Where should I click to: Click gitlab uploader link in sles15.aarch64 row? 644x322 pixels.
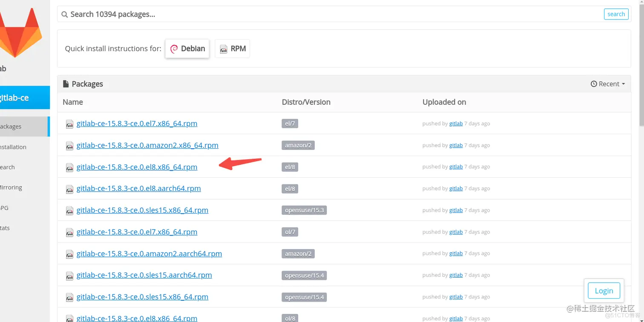pyautogui.click(x=456, y=275)
